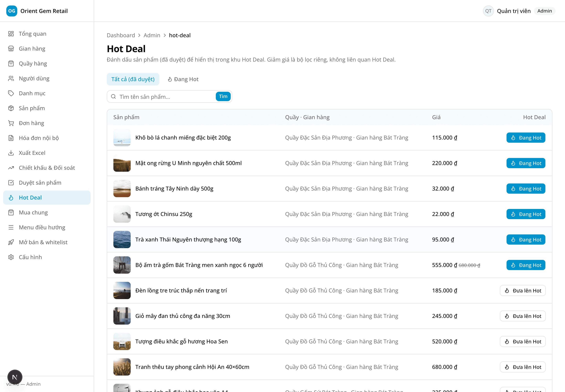Click the QT user avatar

[x=488, y=11]
